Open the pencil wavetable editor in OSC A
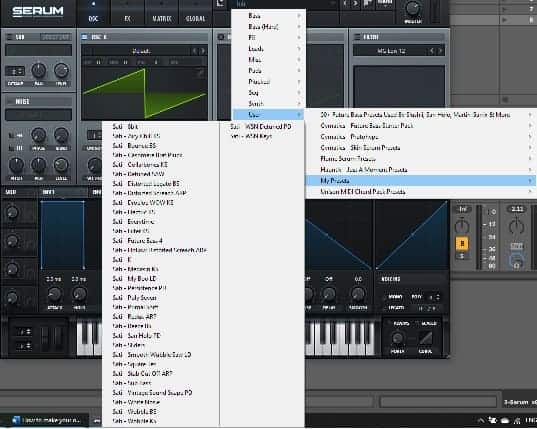This screenshot has height=429, width=537. [x=200, y=72]
